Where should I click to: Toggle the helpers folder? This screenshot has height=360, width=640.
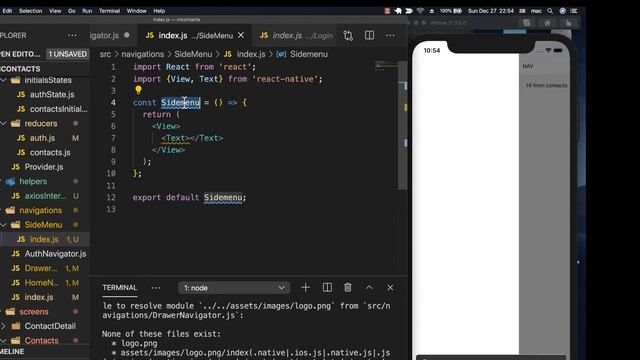pos(33,181)
